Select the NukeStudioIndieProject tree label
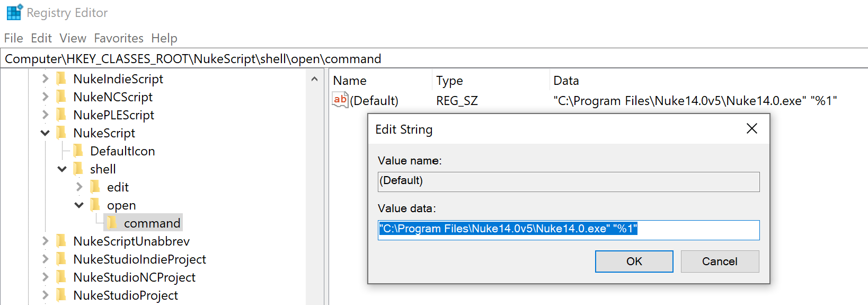 pyautogui.click(x=139, y=259)
